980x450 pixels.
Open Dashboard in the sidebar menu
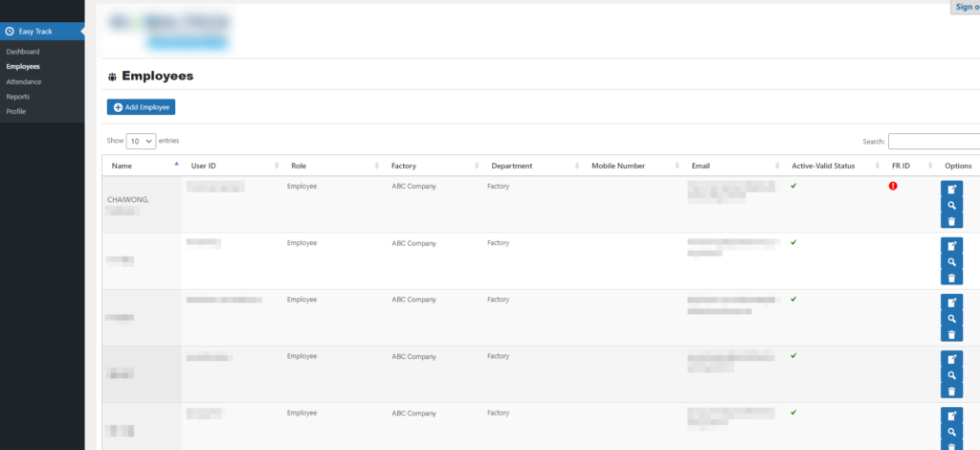(x=23, y=52)
